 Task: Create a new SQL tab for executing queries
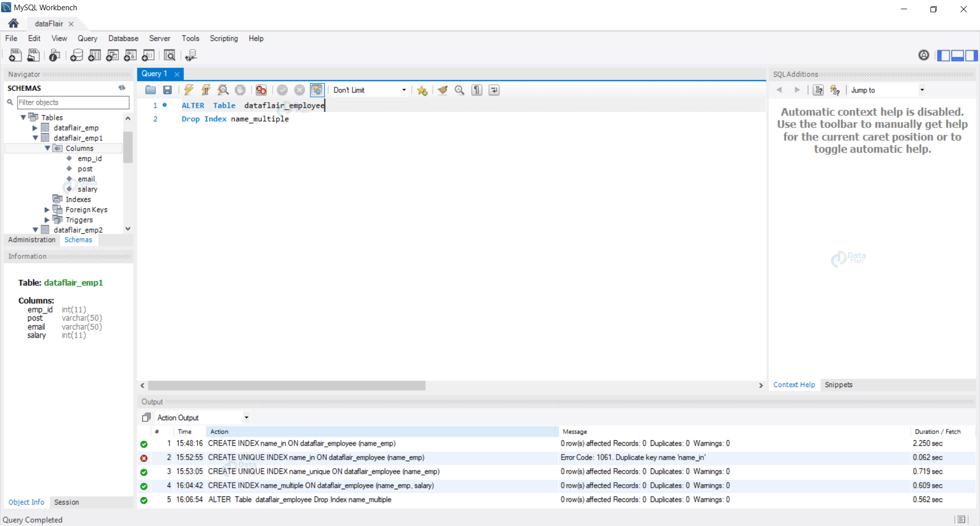15,55
